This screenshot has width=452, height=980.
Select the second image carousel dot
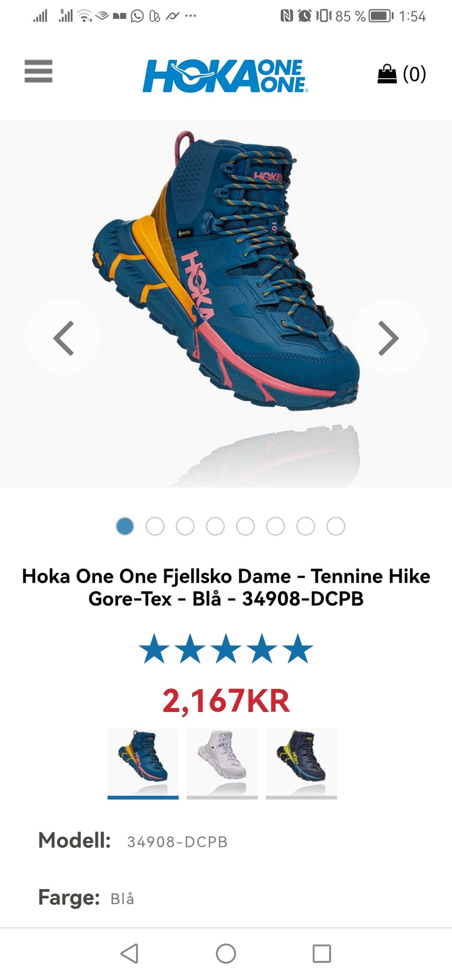pyautogui.click(x=155, y=526)
